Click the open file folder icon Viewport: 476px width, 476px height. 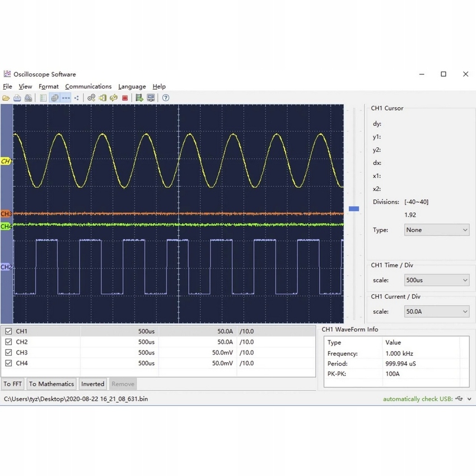pyautogui.click(x=6, y=98)
